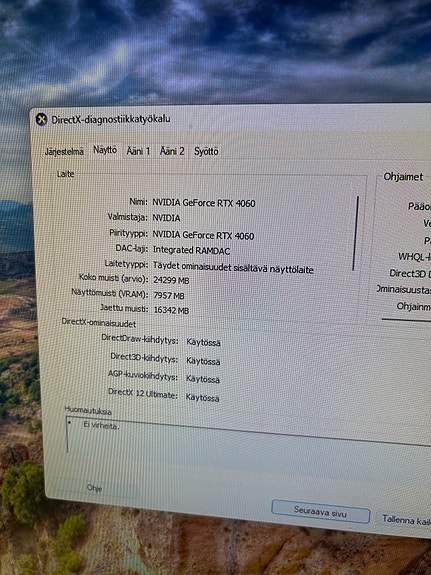Click the AGP-kuviokiihdytys Käytössä value
Viewport: 431px width, 575px height.
point(203,379)
